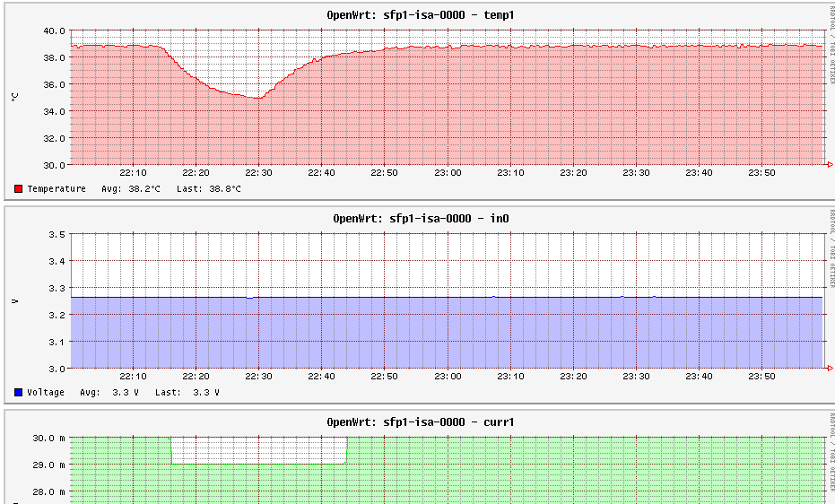
Task: Click the red arrowhead ending the in0 time axis
Action: coord(829,369)
